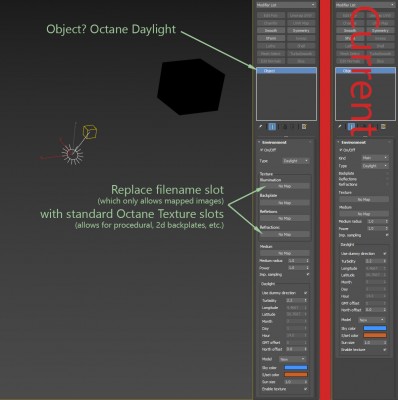Click Medium No Map button in left panel
Screen dimensions: 398x400
(x=285, y=253)
